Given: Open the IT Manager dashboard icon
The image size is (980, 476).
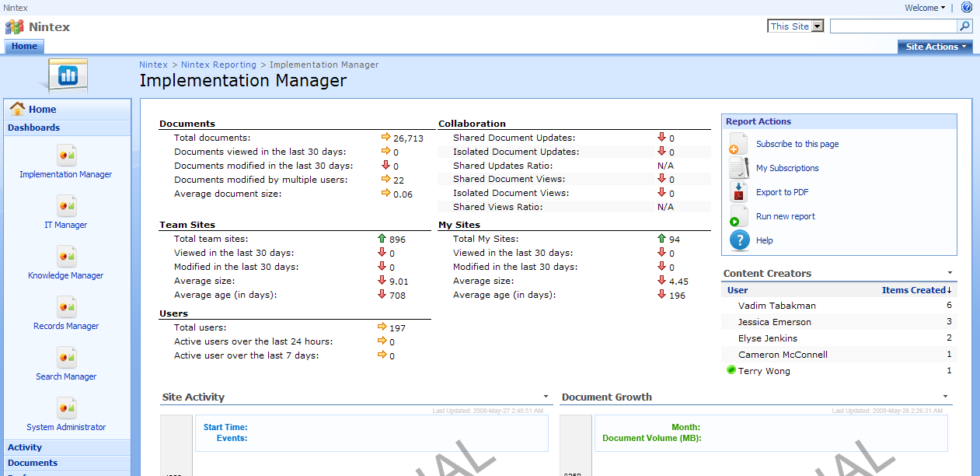Looking at the screenshot, I should tap(67, 205).
